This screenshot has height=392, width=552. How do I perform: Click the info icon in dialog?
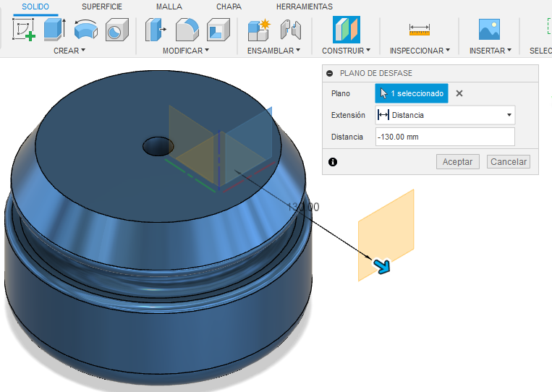333,162
